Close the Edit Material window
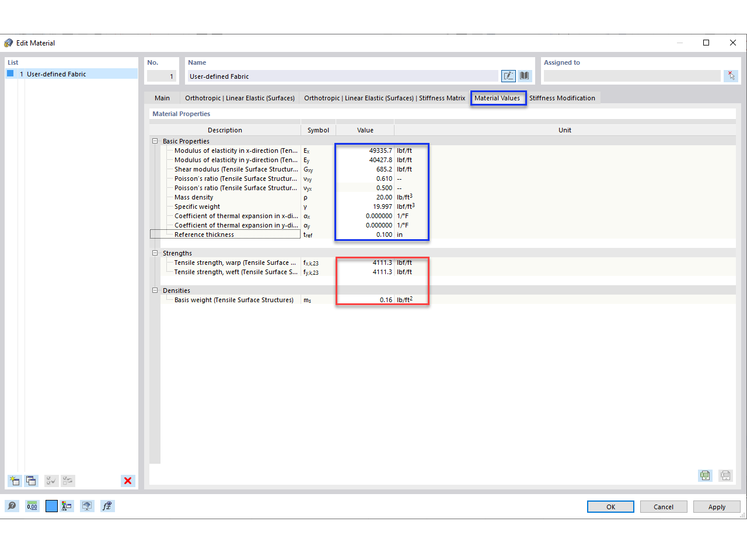The width and height of the screenshot is (747, 560). pos(733,43)
